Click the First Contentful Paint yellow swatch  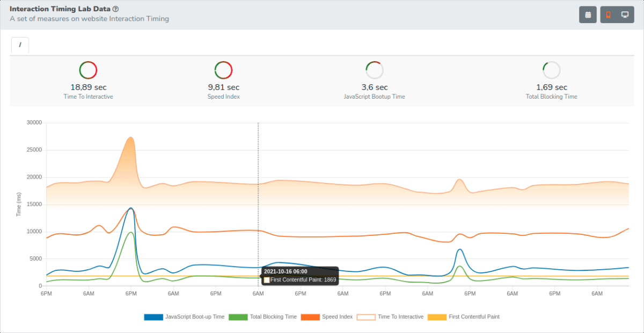437,317
